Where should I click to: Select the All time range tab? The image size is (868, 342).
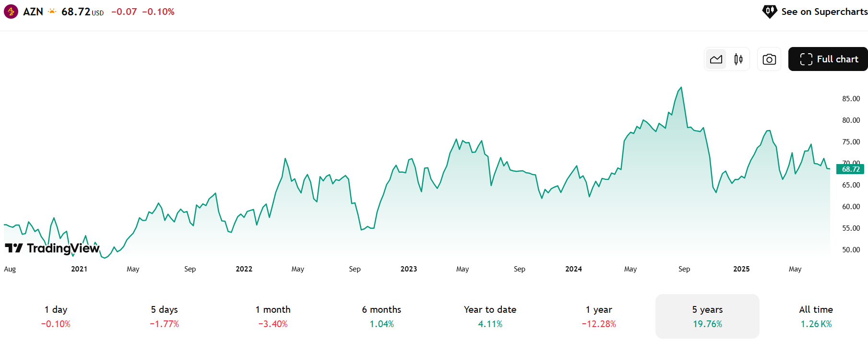816,316
